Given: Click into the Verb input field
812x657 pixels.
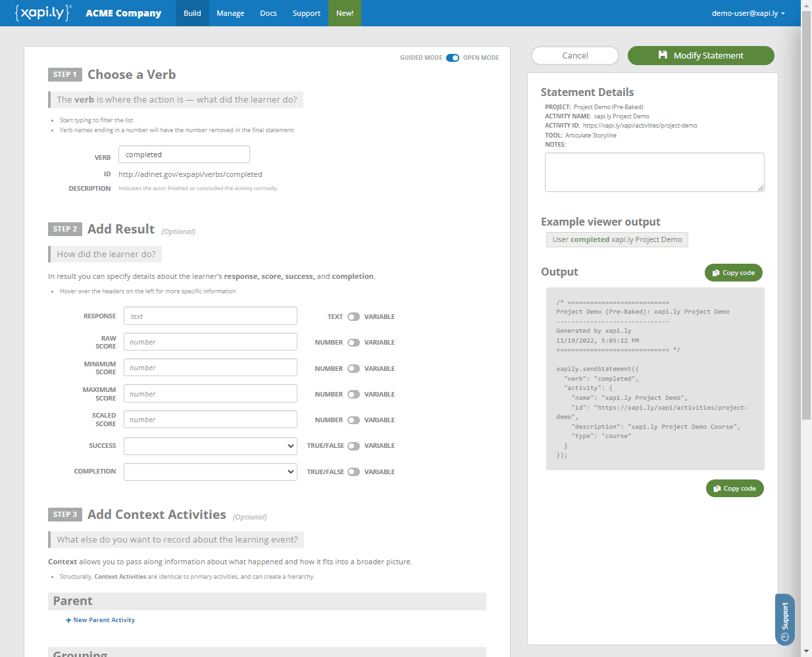Looking at the screenshot, I should tap(184, 155).
